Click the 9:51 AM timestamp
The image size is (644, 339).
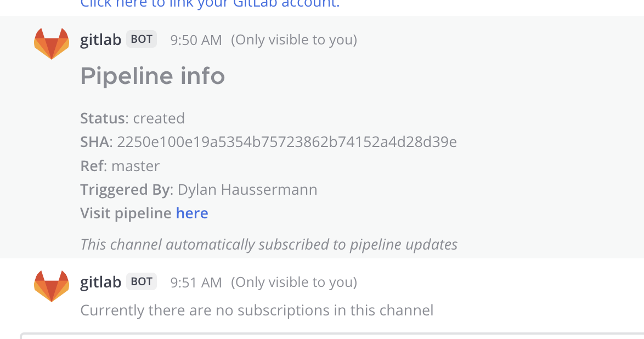196,282
